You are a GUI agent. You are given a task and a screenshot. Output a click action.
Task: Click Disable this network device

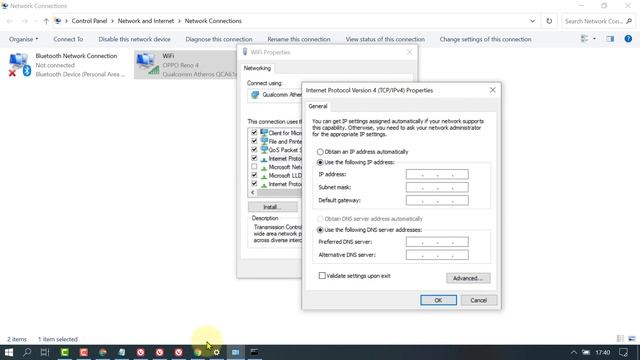pyautogui.click(x=134, y=39)
